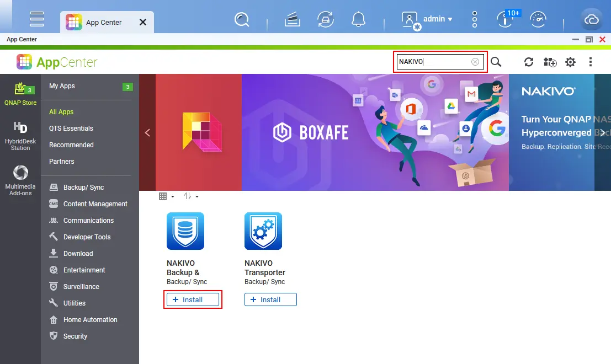Image resolution: width=611 pixels, height=364 pixels.
Task: Select All Apps category
Action: point(61,112)
